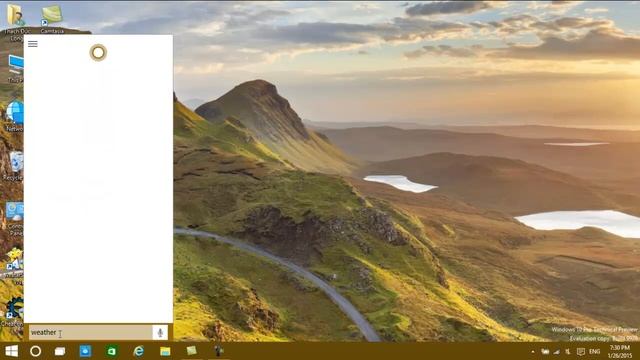The height and width of the screenshot is (360, 640).
Task: Select the Thach Doc folder desktop icon
Action: click(17, 22)
